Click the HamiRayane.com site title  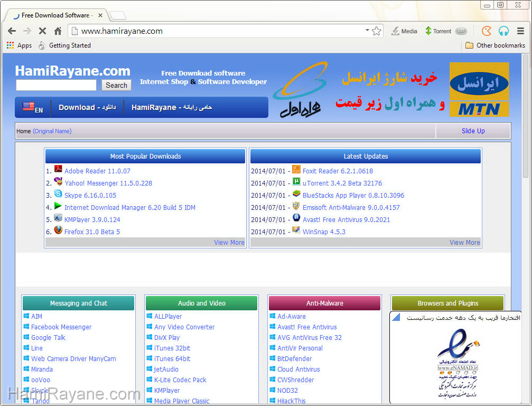[72, 71]
